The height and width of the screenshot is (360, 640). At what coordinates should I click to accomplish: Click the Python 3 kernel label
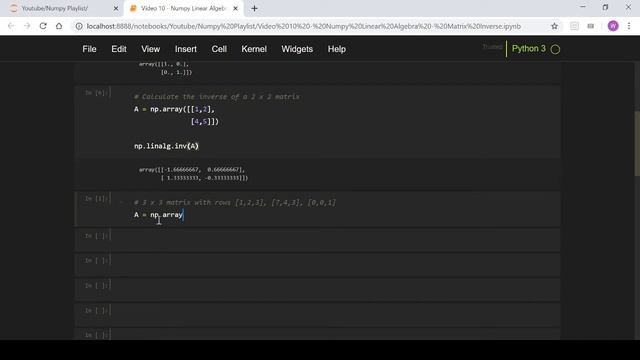click(529, 49)
